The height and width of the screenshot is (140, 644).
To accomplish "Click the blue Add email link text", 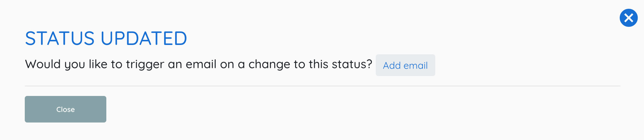I will point(405,65).
